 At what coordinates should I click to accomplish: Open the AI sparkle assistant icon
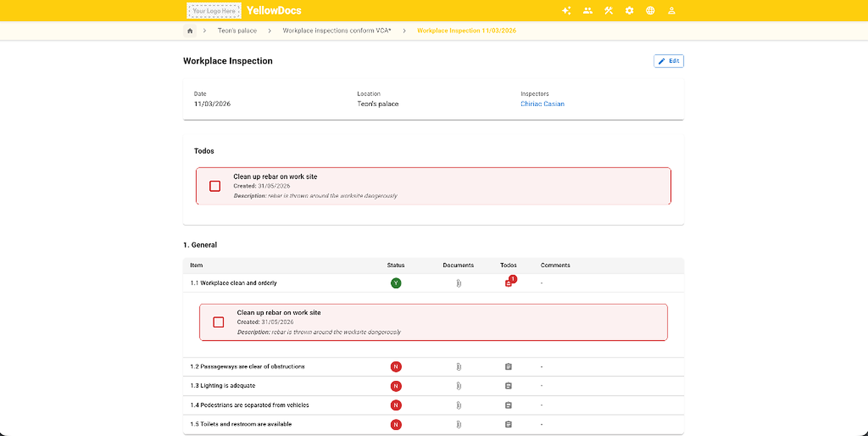[566, 11]
